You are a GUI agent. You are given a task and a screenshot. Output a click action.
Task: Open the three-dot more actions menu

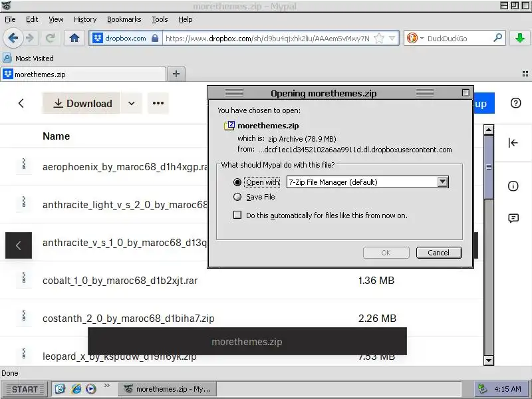[158, 103]
